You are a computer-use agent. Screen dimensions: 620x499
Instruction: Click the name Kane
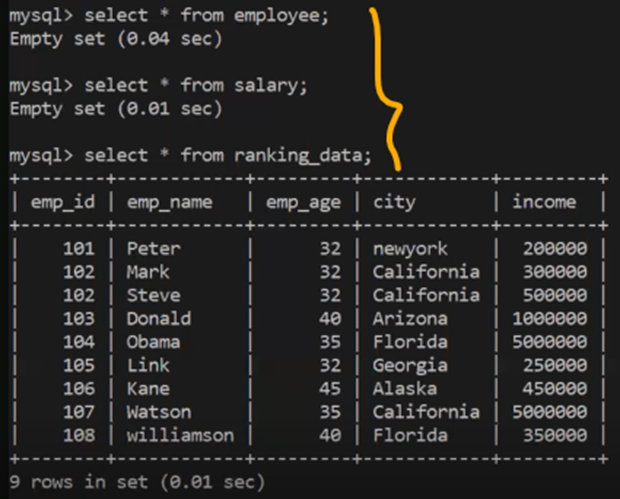(148, 389)
